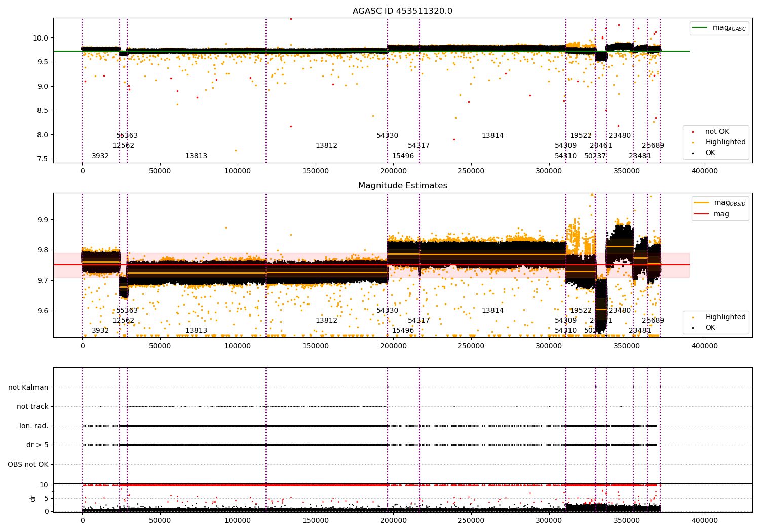Click 'Highlighted' legend entry in AGASC plot

tap(718, 142)
